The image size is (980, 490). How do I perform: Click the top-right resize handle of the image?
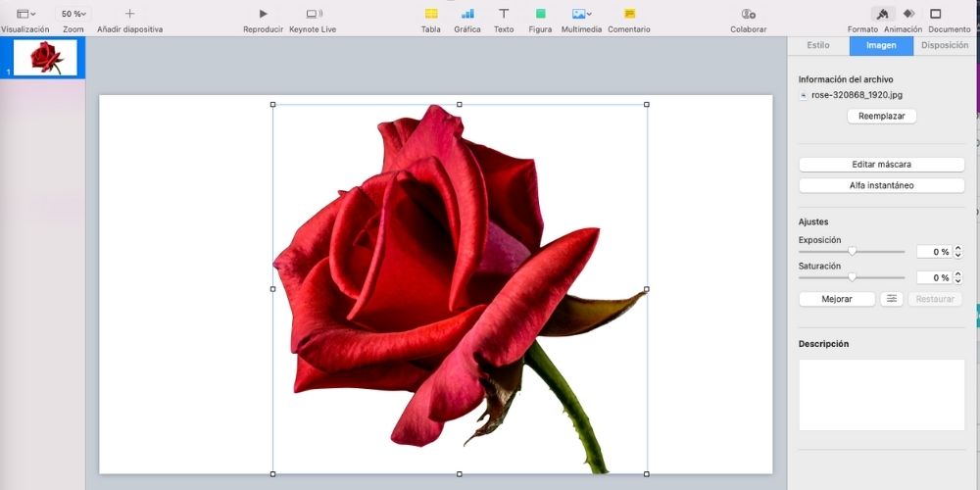coord(646,105)
